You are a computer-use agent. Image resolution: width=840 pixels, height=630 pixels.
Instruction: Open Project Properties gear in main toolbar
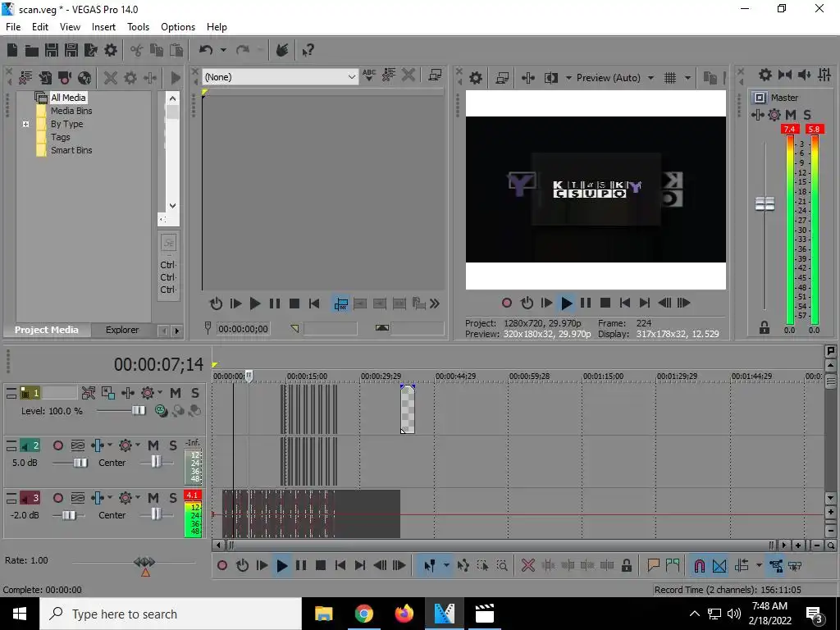click(111, 50)
